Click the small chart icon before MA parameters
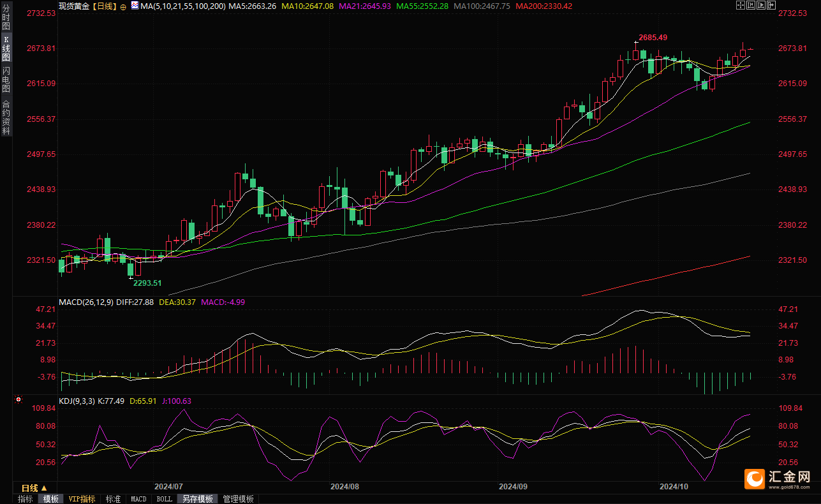821x504 pixels. 134,6
